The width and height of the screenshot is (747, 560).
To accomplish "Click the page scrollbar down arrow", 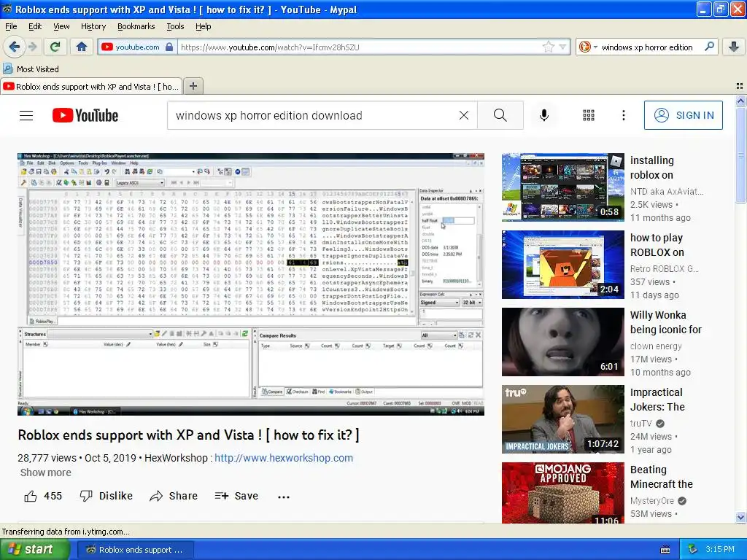I will pos(740,518).
